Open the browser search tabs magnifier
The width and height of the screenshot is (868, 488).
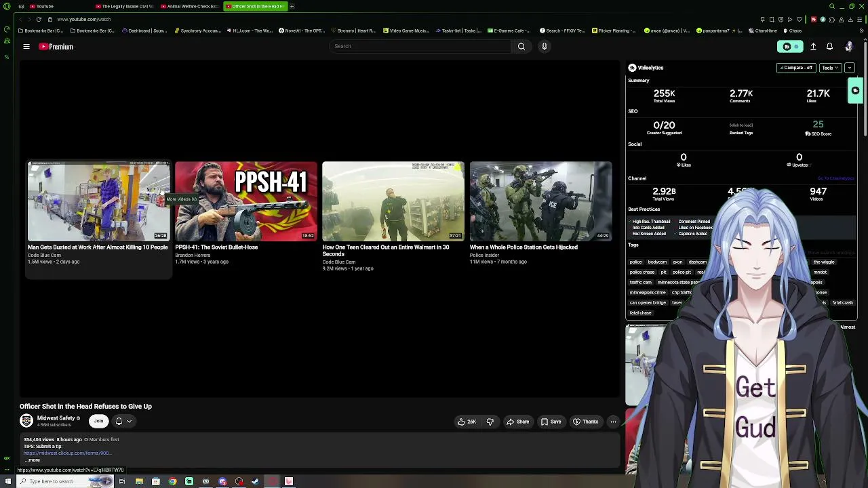[832, 6]
